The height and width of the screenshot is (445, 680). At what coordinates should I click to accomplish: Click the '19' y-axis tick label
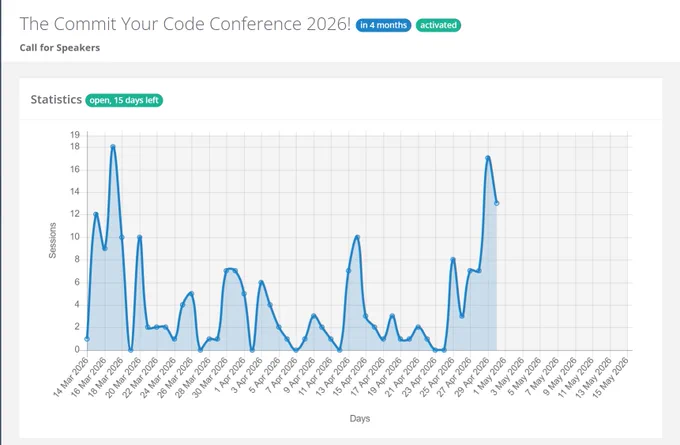point(75,135)
